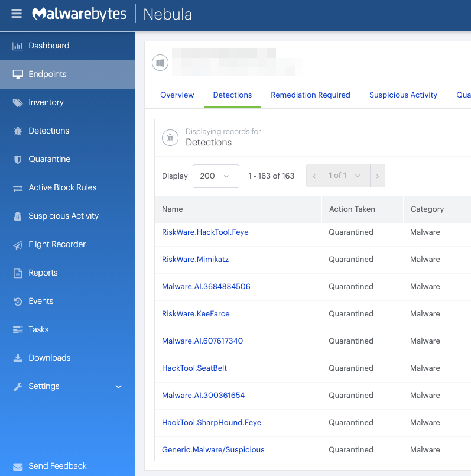Open the HackTool.SeatBelt detection
The width and height of the screenshot is (471, 476).
(194, 368)
